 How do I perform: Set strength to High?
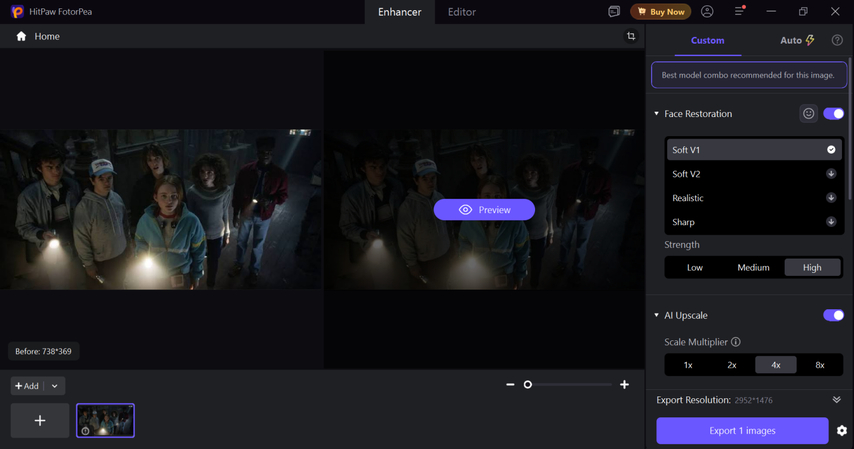[x=812, y=268]
